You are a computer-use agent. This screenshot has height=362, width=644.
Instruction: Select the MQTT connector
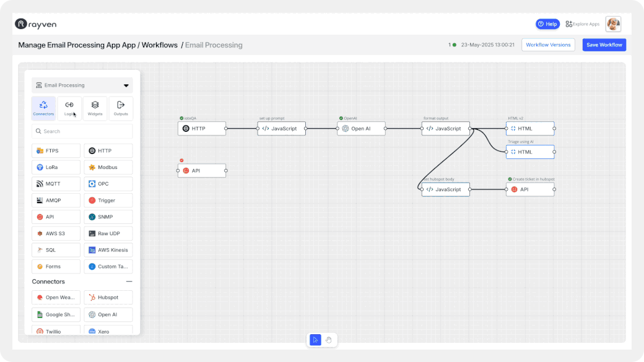click(56, 184)
